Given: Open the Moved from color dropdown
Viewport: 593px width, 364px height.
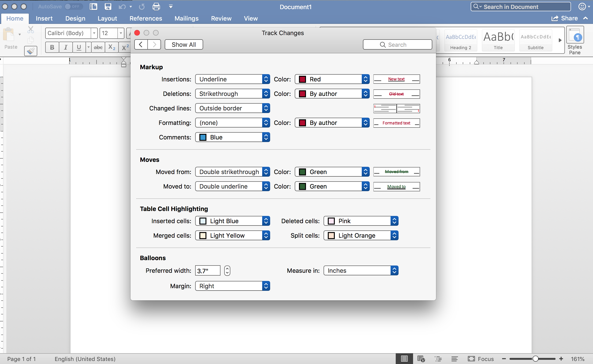Looking at the screenshot, I should pos(332,172).
